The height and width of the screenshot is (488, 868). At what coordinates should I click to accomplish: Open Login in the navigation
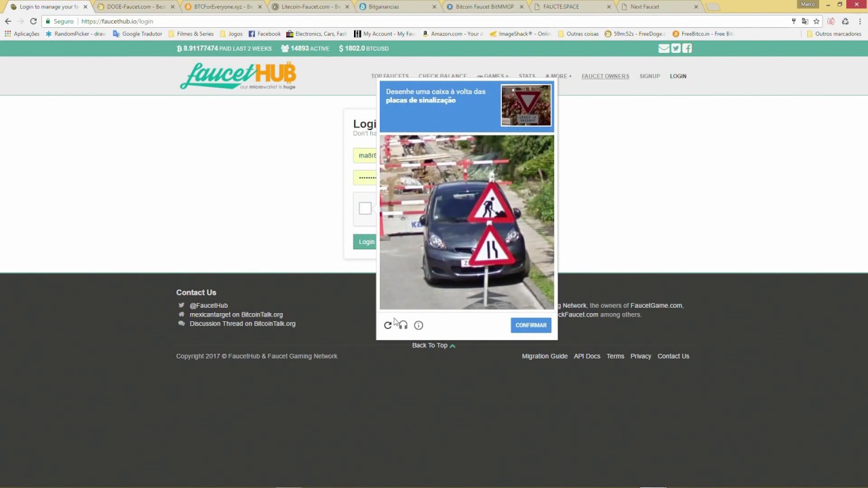678,76
